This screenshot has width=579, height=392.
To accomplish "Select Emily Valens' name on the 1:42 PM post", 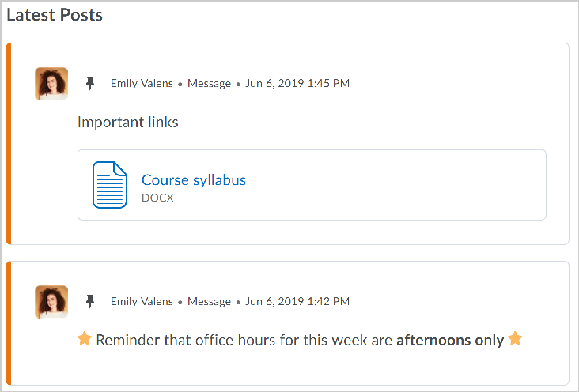I will pyautogui.click(x=142, y=301).
